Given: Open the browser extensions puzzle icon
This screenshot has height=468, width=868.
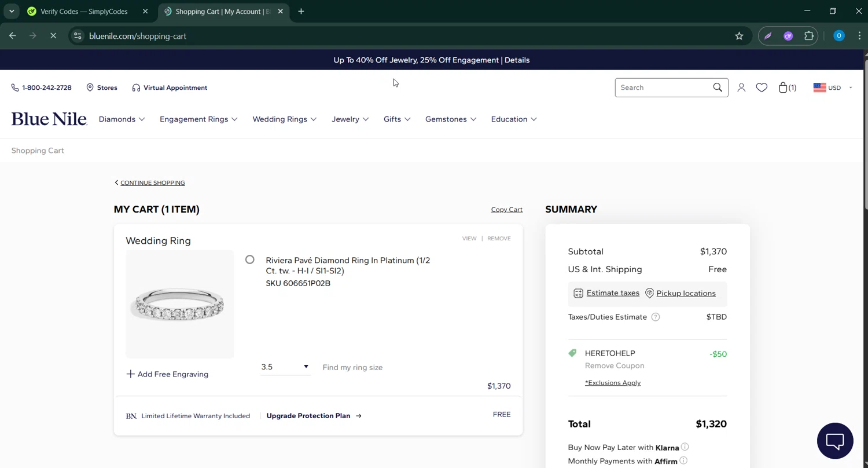Looking at the screenshot, I should coord(809,36).
